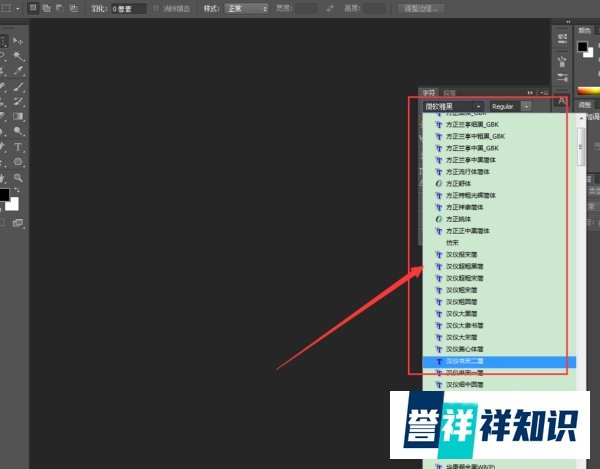Switch to the 颜色 Color panel tab
The image size is (600, 469).
pyautogui.click(x=584, y=30)
